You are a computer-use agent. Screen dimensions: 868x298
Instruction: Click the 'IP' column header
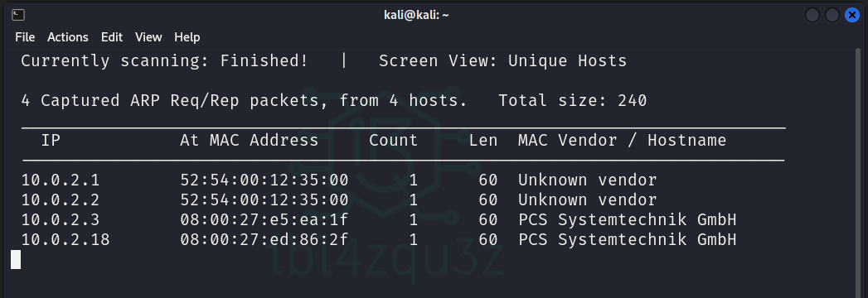pos(51,141)
